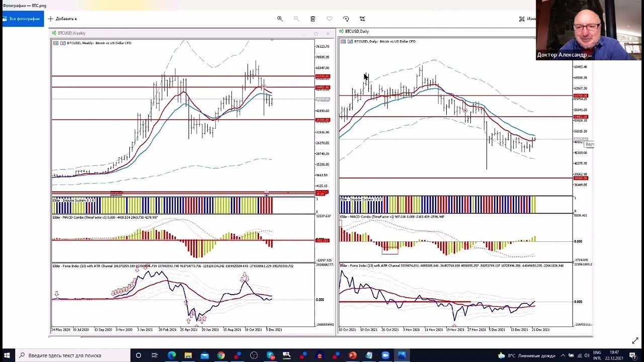Rotate the photo
Screen dimensions: 644x362
click(x=346, y=19)
